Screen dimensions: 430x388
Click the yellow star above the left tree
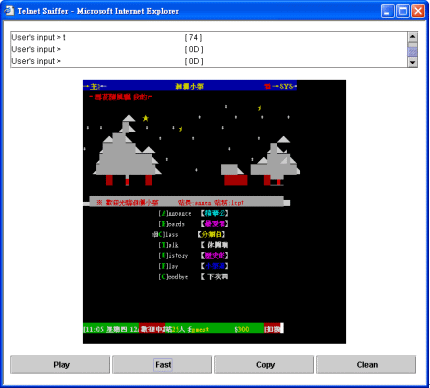[x=146, y=118]
